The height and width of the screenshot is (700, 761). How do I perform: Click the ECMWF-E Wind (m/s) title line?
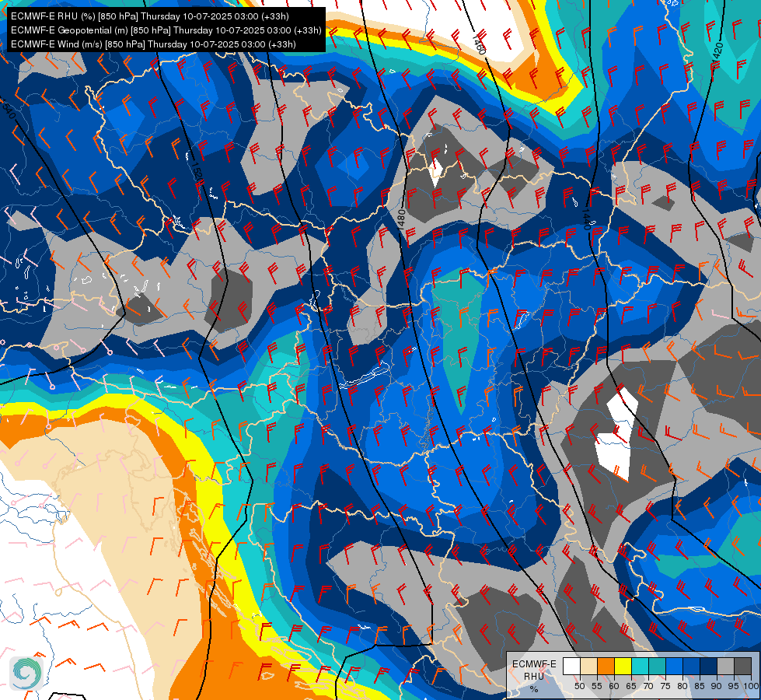click(x=153, y=44)
